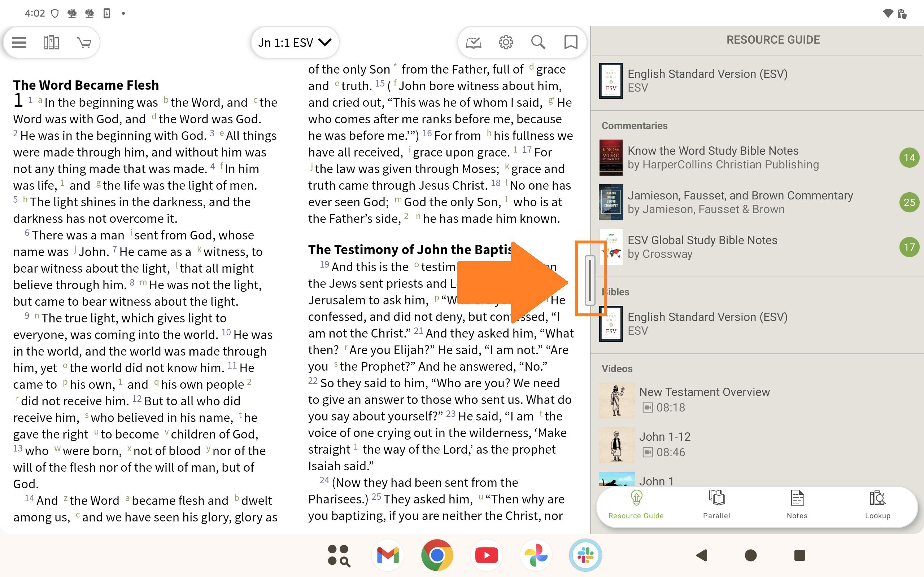Switch to the Lookup tab
Viewport: 924px width, 577px height.
click(877, 505)
